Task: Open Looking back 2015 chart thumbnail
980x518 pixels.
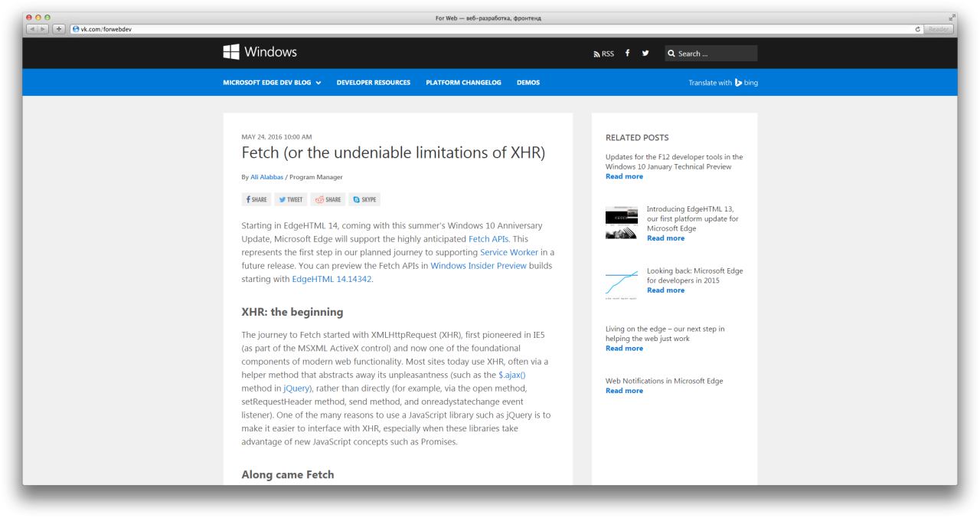Action: tap(621, 284)
